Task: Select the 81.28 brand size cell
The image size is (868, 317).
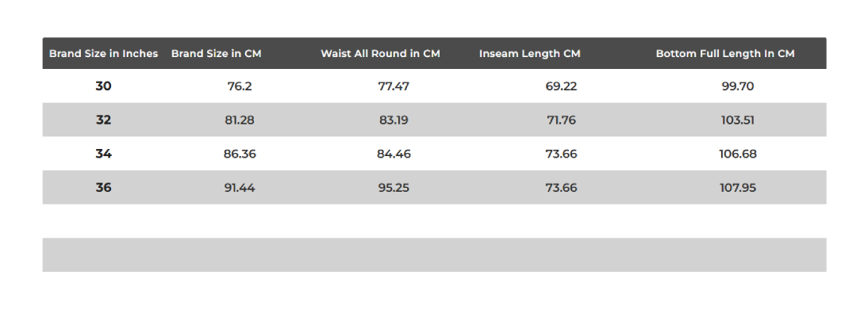Action: coord(240,120)
